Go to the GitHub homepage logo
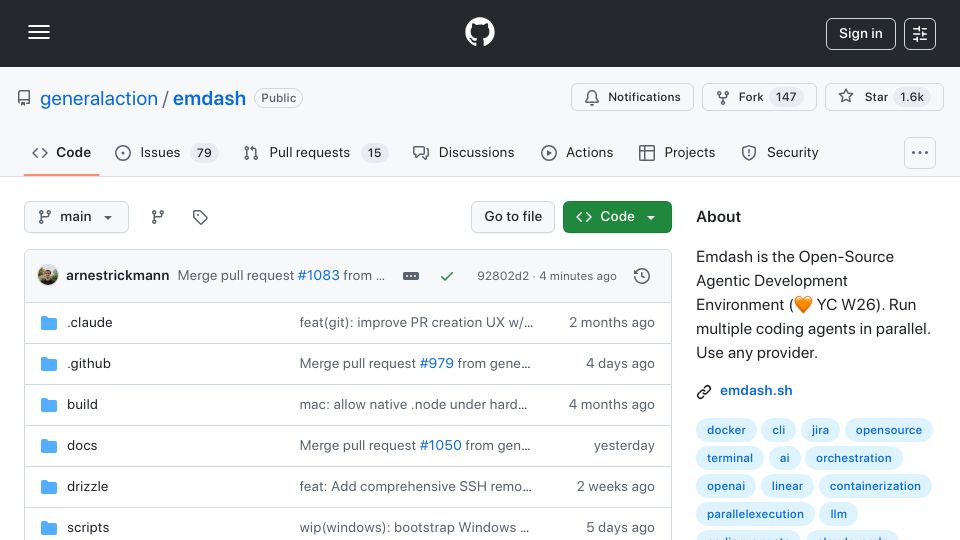 [x=479, y=32]
